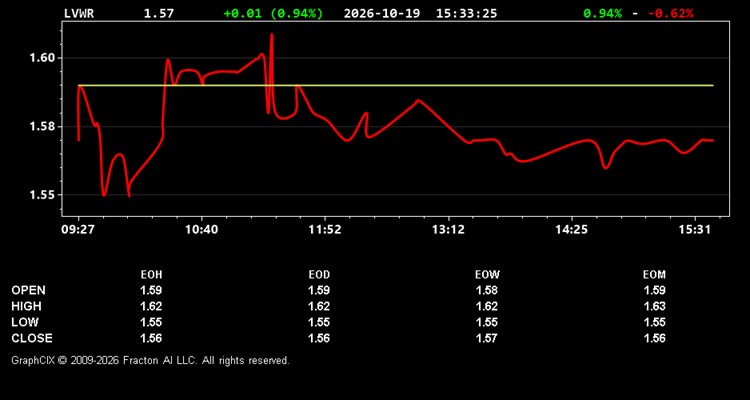Click the 11:52 time axis label
This screenshot has width=750, height=400.
pos(325,230)
